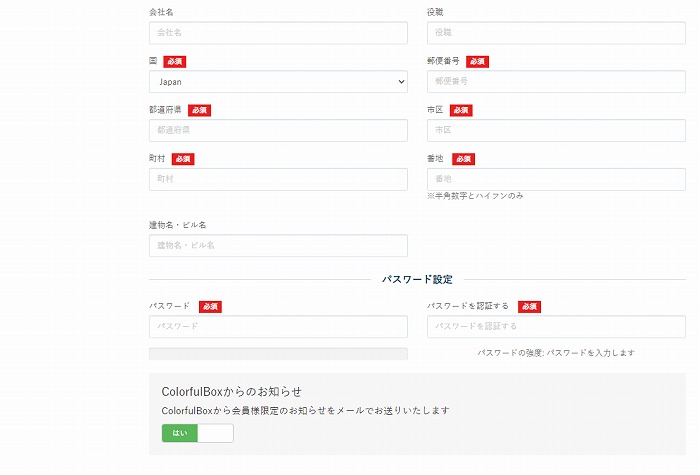
Task: Click the パスワード entry field
Action: [278, 327]
